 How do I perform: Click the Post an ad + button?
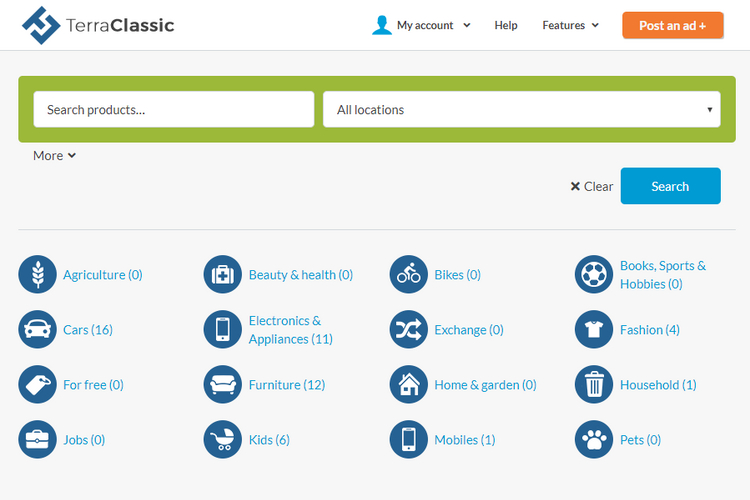pos(673,25)
